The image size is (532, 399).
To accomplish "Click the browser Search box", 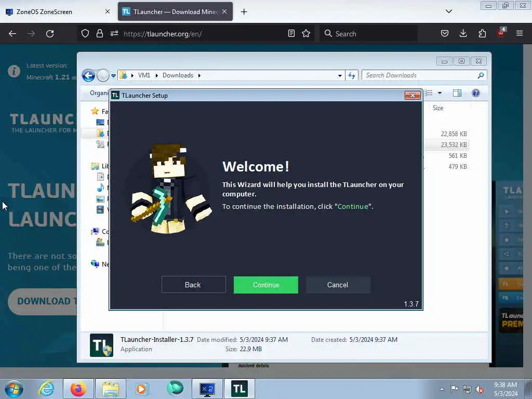I will (368, 34).
